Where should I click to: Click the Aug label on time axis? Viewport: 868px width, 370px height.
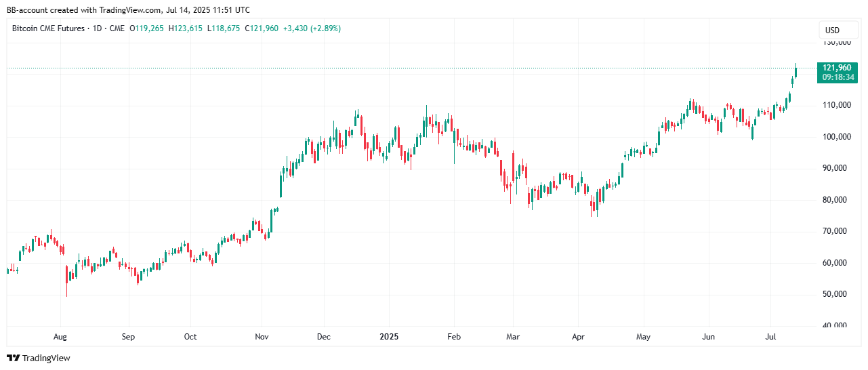(60, 337)
